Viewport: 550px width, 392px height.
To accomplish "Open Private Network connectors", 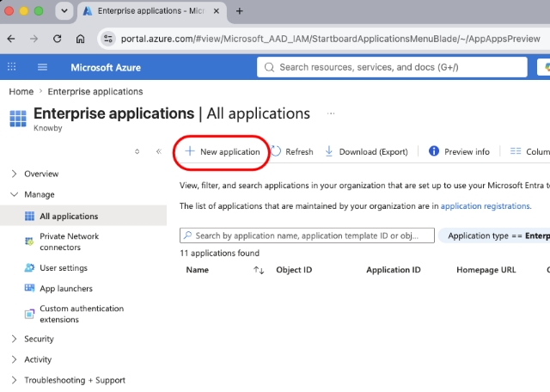I will pyautogui.click(x=69, y=242).
